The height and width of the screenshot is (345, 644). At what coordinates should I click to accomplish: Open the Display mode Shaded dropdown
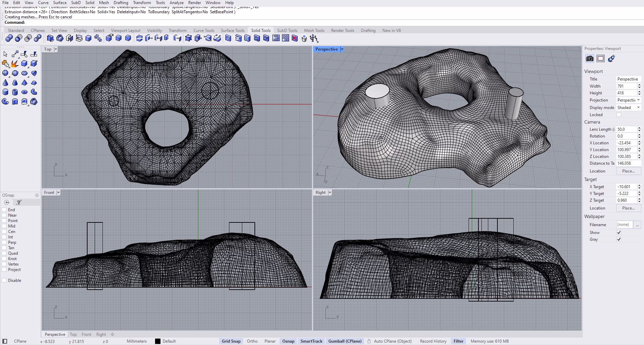(x=628, y=107)
